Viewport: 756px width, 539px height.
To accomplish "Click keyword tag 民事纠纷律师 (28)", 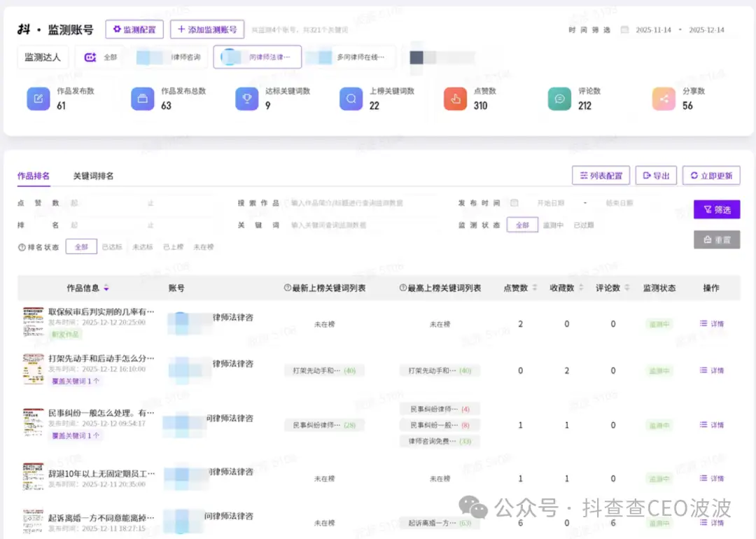I will coord(324,425).
